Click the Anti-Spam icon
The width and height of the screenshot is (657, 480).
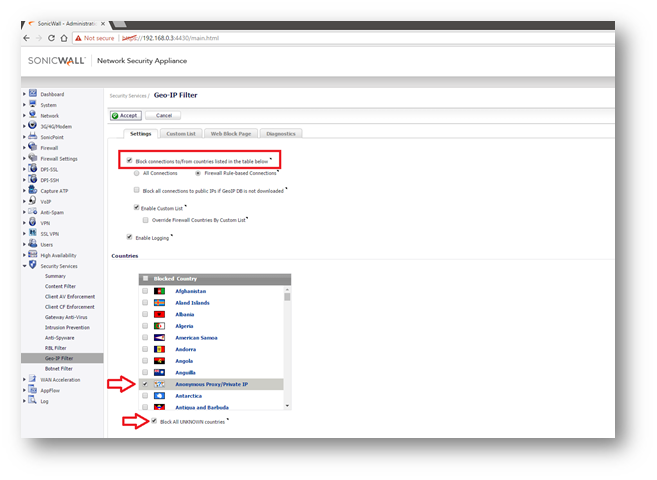pos(33,212)
